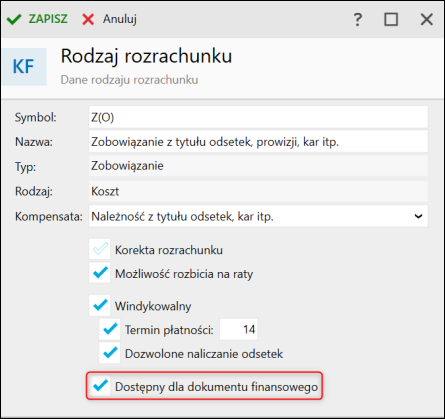
Task: Click the Dane rodzaju rozrachunku subtitle
Action: 129,80
